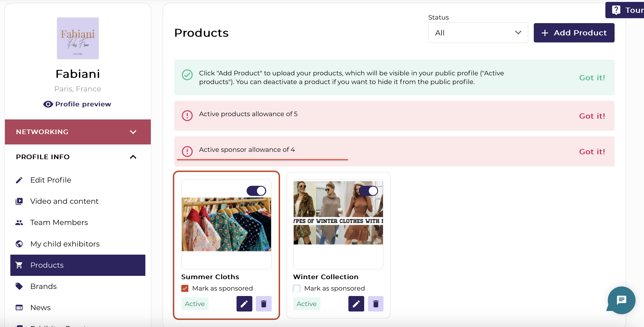
Task: Delete the Winter Collection product
Action: tap(376, 304)
